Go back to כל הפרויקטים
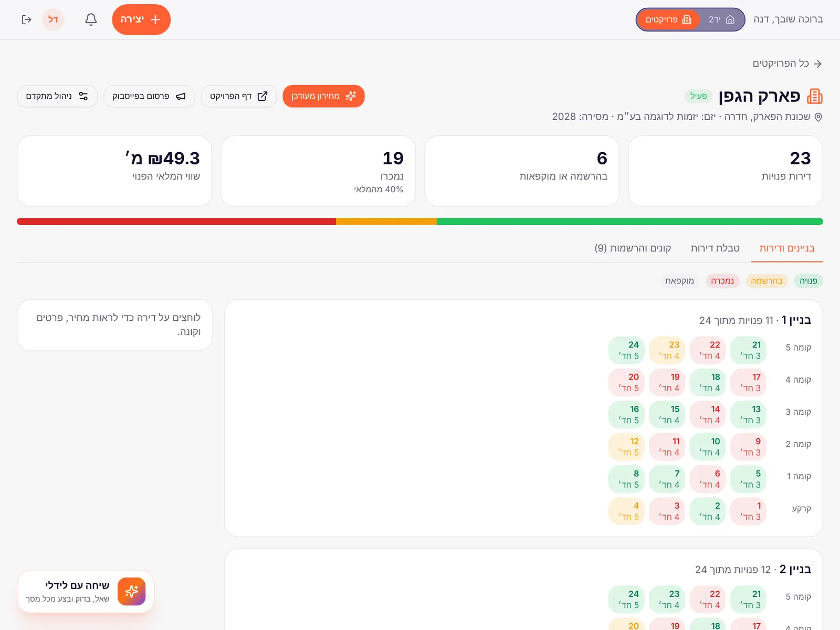 click(x=787, y=64)
